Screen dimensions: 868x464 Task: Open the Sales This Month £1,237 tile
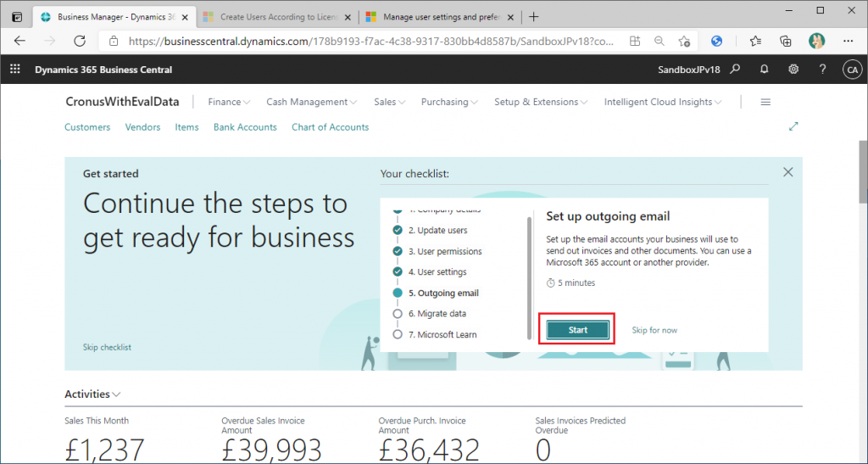(105, 440)
